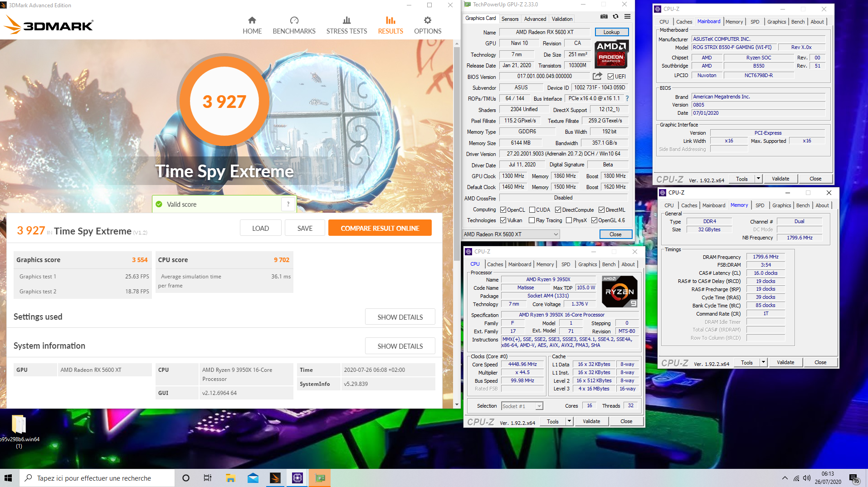The height and width of the screenshot is (487, 868).
Task: Open the 3DMark HOME section
Action: pos(252,25)
